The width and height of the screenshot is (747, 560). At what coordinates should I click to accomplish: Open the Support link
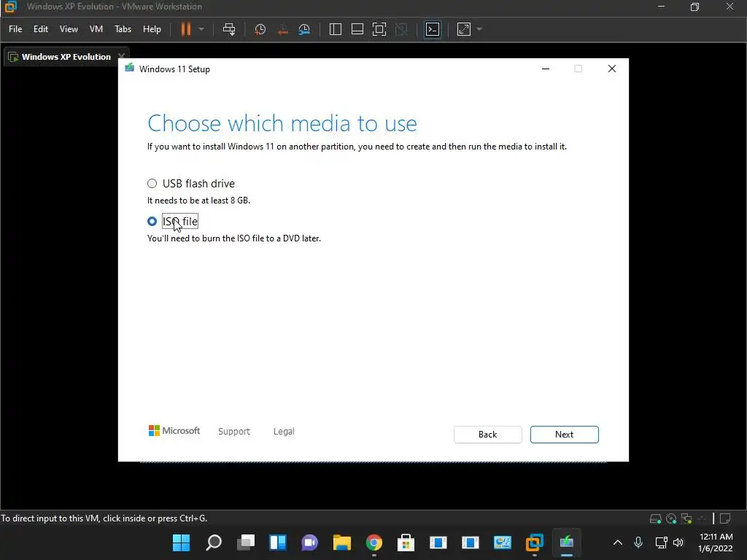(234, 432)
